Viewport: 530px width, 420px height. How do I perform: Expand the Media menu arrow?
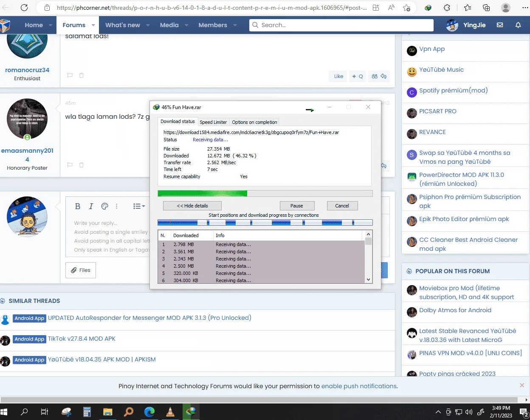click(186, 25)
